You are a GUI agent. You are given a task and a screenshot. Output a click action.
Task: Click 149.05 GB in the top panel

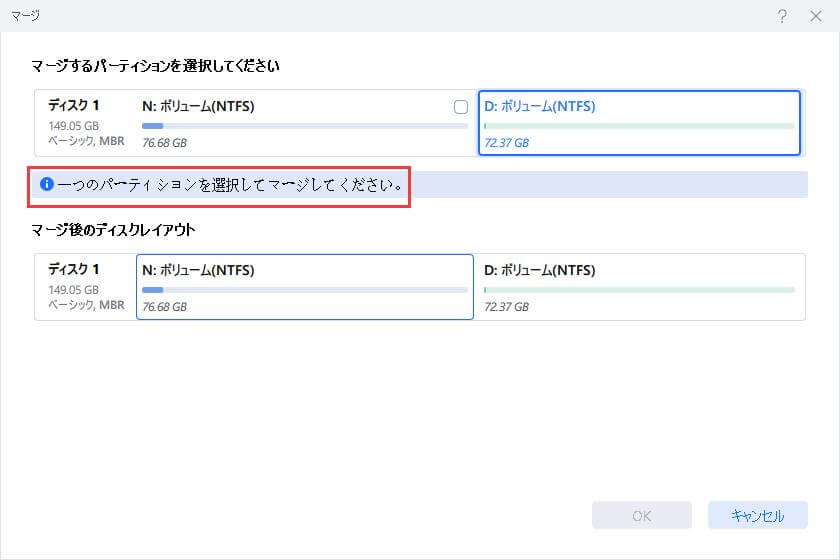[73, 126]
